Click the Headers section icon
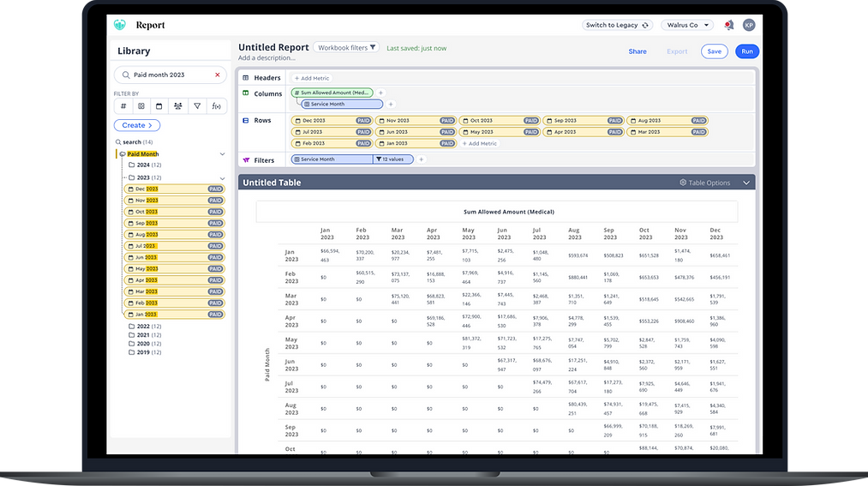 point(246,78)
